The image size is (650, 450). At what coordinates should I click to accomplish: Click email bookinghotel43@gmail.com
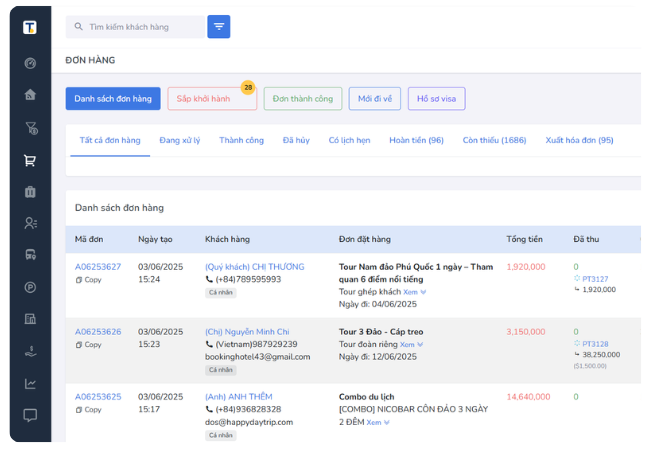[x=257, y=357]
